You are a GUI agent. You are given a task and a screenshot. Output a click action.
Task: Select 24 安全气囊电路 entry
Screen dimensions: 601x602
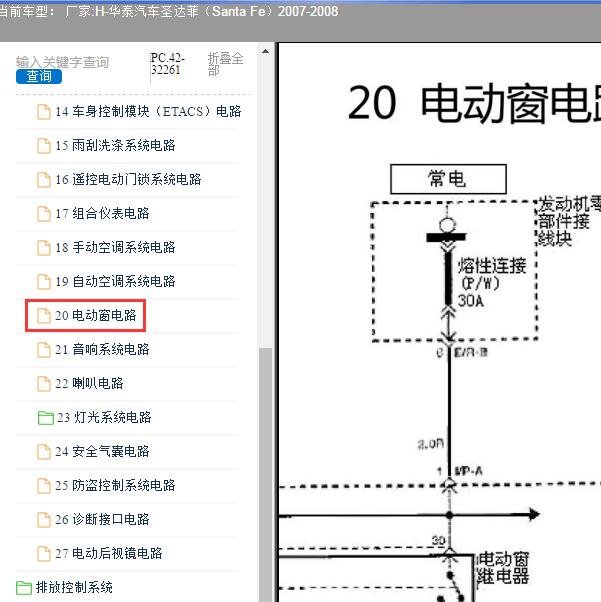click(102, 452)
